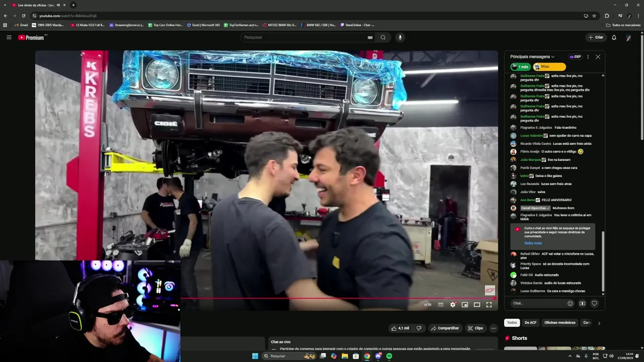Click the Compartilhar share button
The image size is (644, 362).
[444, 328]
